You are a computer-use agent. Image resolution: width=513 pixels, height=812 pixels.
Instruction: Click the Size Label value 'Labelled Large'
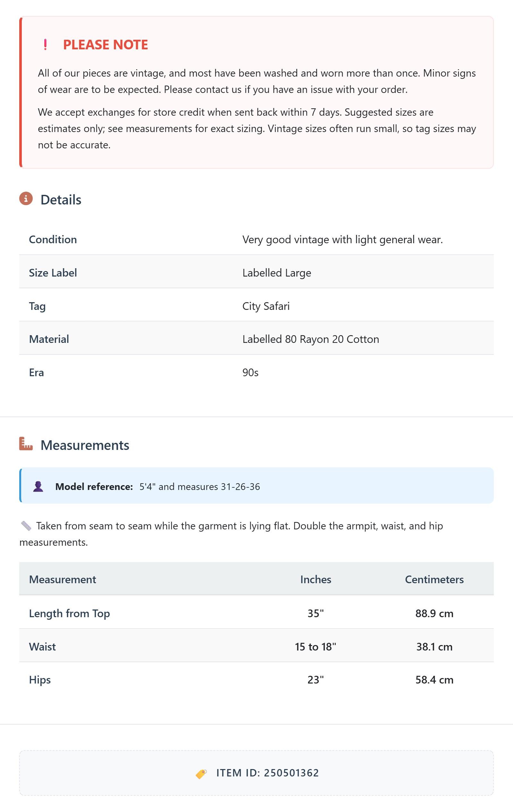277,273
